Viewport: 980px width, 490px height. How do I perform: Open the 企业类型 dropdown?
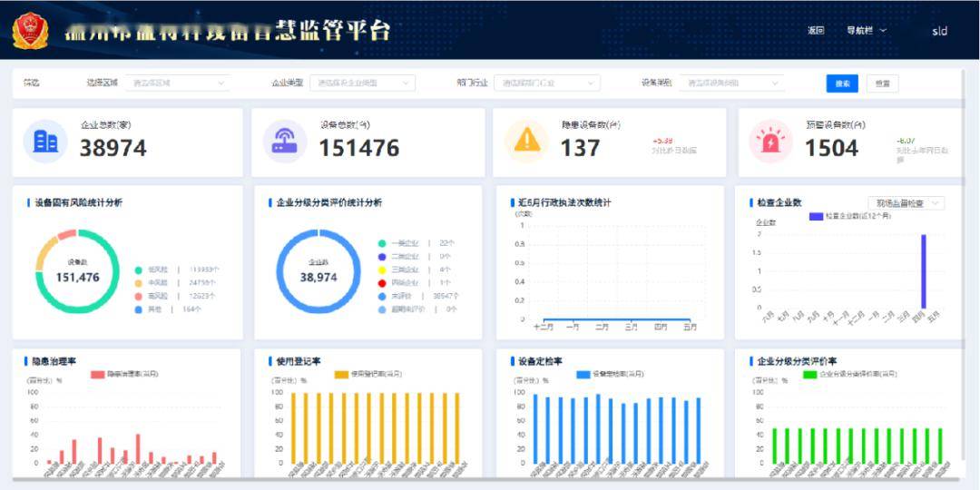tap(362, 83)
